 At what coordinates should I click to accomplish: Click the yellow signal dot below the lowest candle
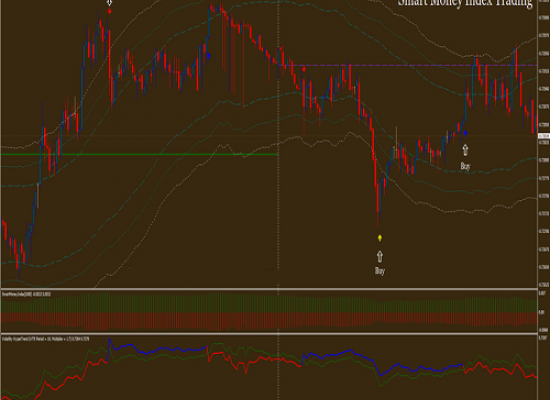click(x=380, y=238)
